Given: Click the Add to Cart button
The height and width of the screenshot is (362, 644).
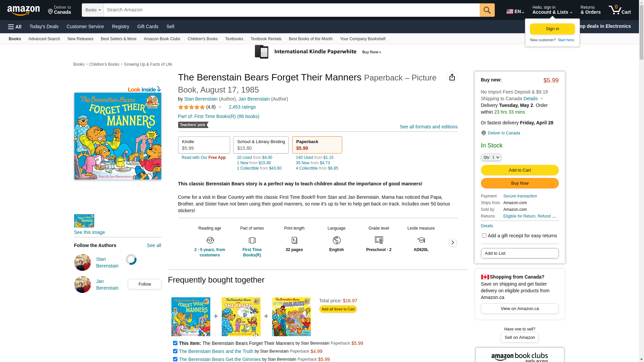Looking at the screenshot, I should pos(520,170).
